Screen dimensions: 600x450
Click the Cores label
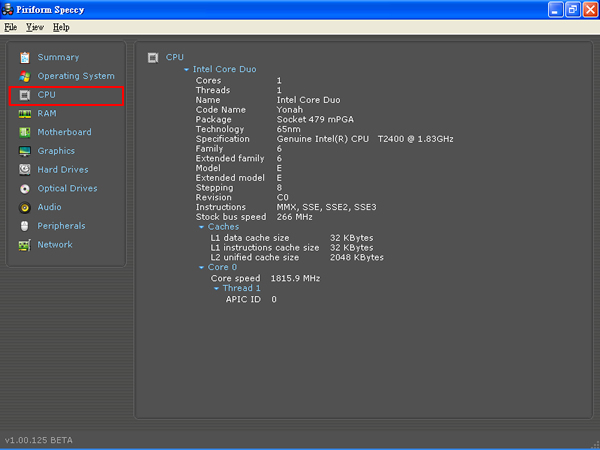(x=208, y=81)
